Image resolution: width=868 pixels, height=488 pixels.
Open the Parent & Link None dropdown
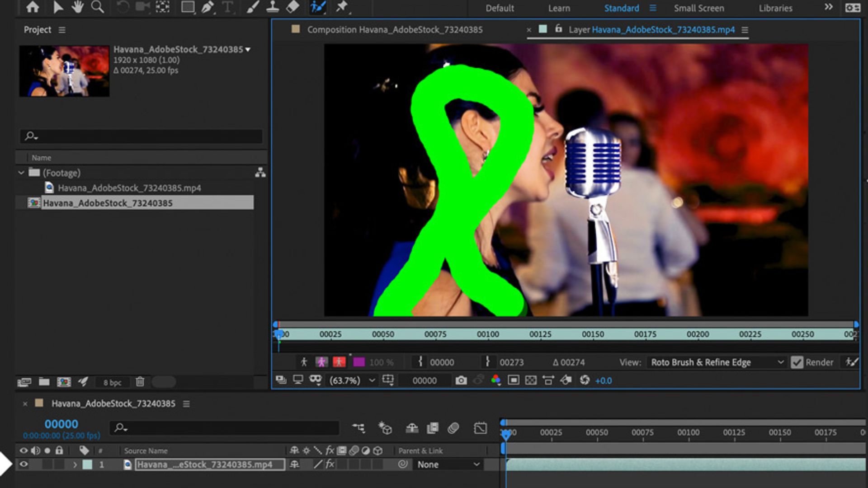[448, 465]
